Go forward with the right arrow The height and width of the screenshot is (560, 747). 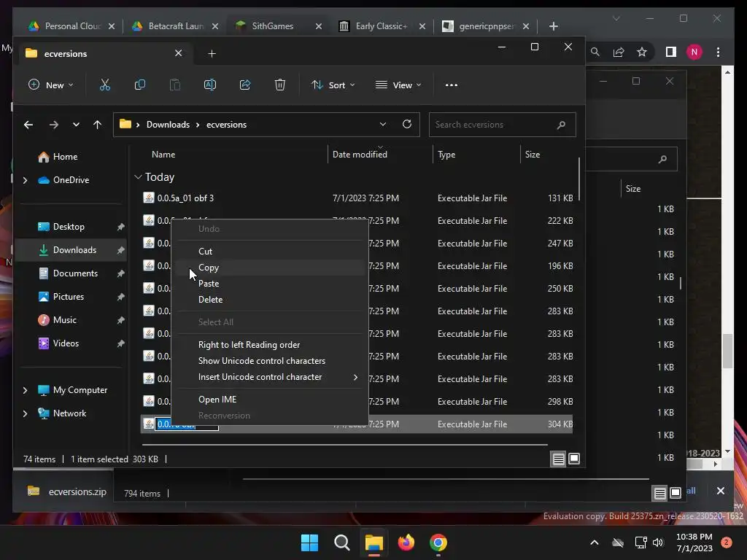click(x=54, y=125)
